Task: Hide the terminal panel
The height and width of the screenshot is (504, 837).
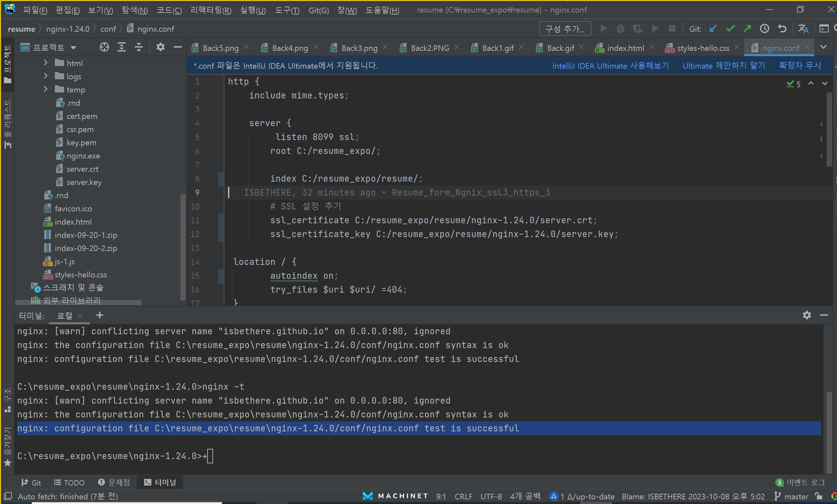Action: pos(824,315)
